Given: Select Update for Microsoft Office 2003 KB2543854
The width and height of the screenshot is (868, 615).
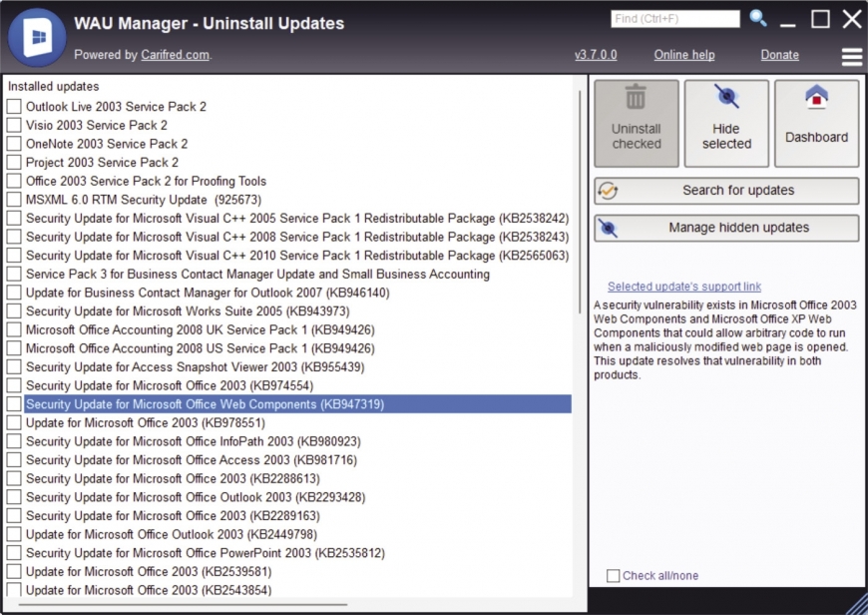Looking at the screenshot, I should (149, 590).
